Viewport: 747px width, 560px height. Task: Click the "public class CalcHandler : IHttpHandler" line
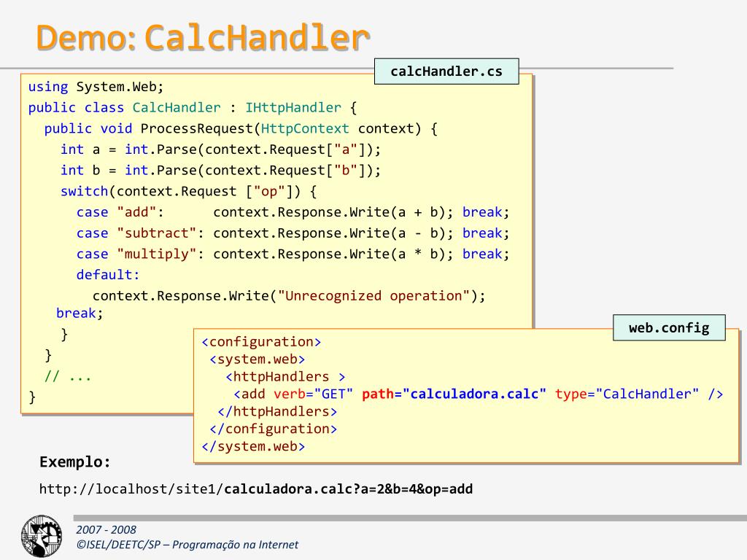[192, 108]
